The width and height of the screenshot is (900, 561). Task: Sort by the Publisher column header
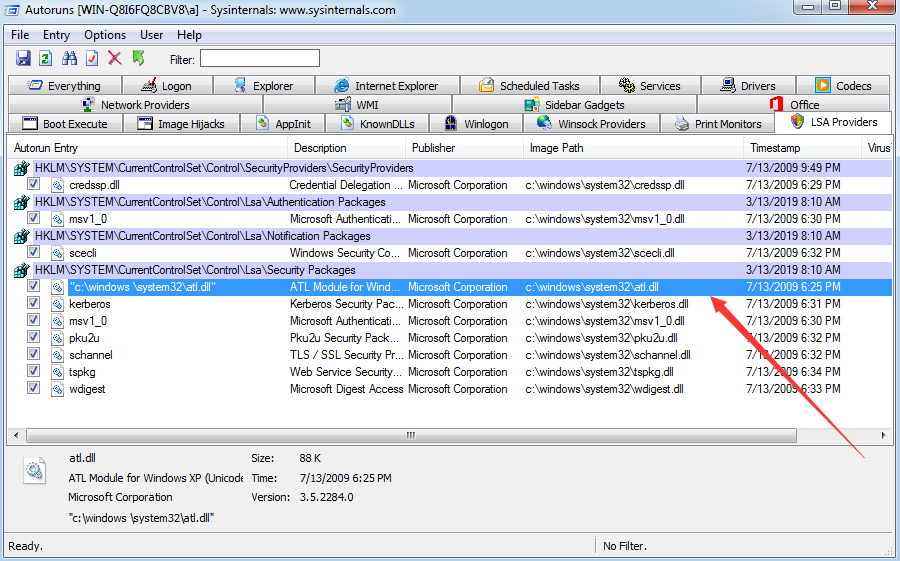click(434, 148)
